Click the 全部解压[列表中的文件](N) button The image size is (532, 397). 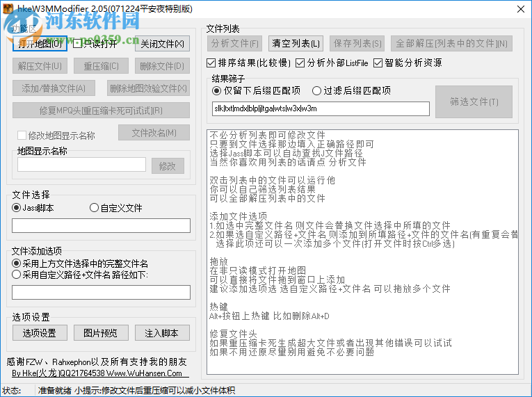[451, 43]
